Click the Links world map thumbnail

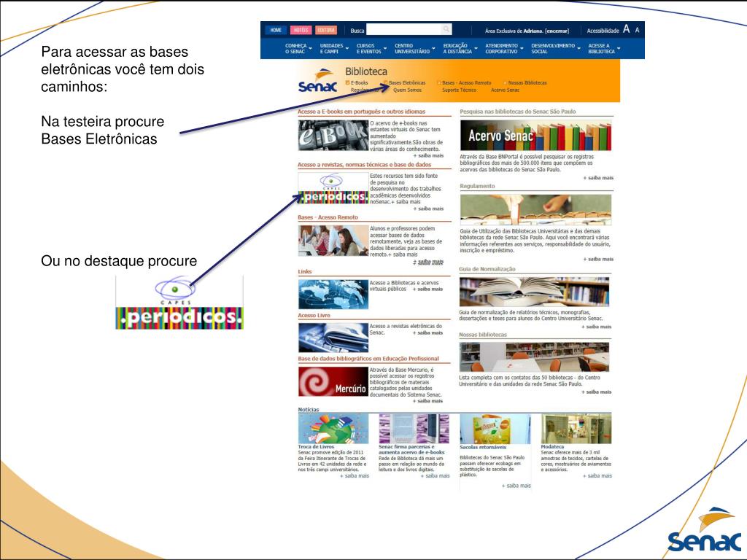[x=333, y=295]
